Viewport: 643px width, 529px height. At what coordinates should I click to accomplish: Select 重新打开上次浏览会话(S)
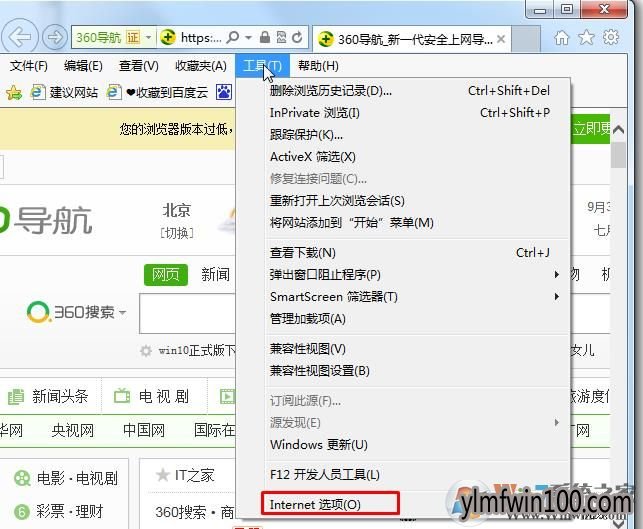tap(404, 201)
